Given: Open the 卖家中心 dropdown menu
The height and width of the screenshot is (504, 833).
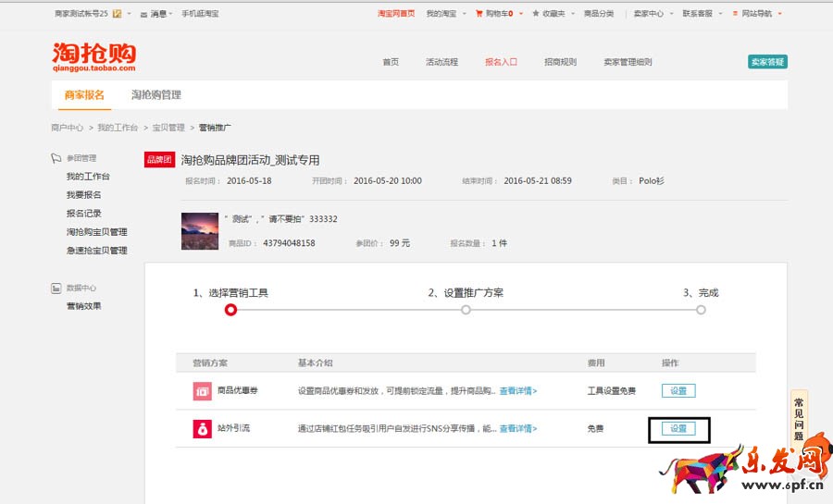Looking at the screenshot, I should tap(652, 14).
